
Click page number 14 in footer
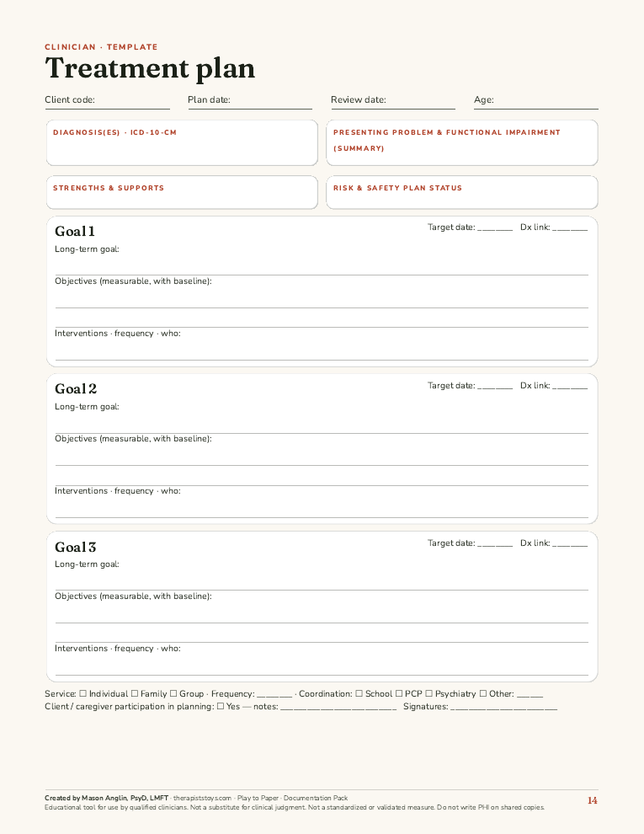coord(593,800)
